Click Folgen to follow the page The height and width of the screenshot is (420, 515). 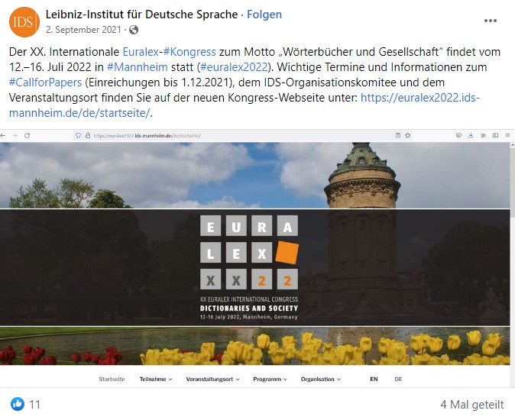tap(264, 15)
